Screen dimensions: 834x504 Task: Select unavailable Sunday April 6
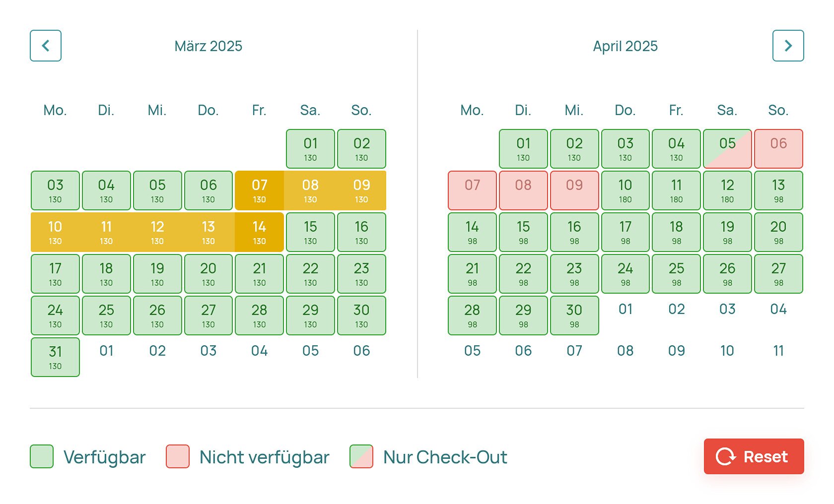coord(778,148)
